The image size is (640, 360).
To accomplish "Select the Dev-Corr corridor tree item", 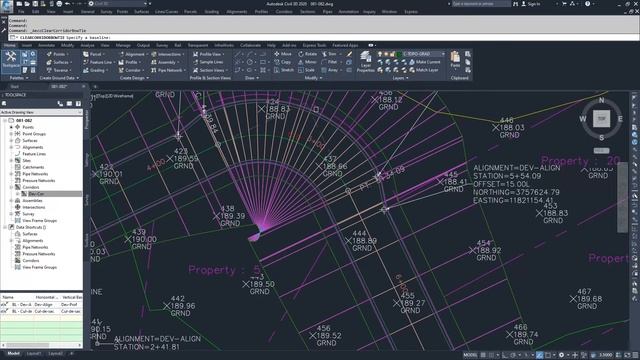I will click(36, 194).
